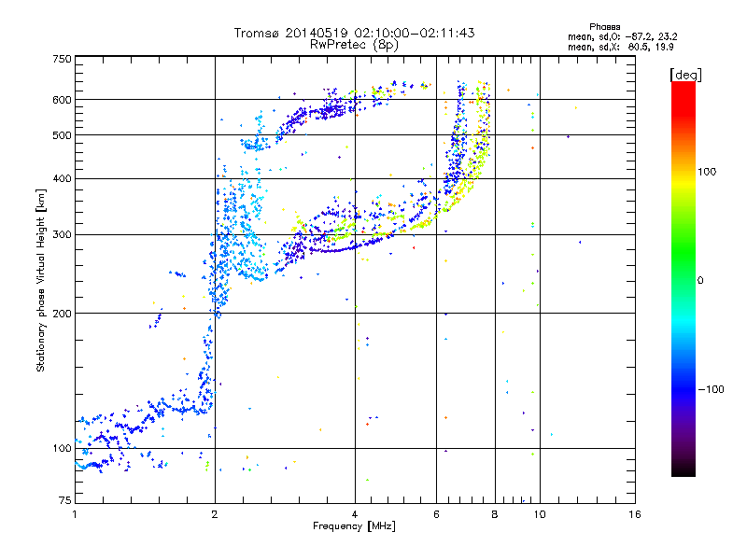The height and width of the screenshot is (560, 747).
Task: Click the y-axis tick label '750'
Action: 62,59
